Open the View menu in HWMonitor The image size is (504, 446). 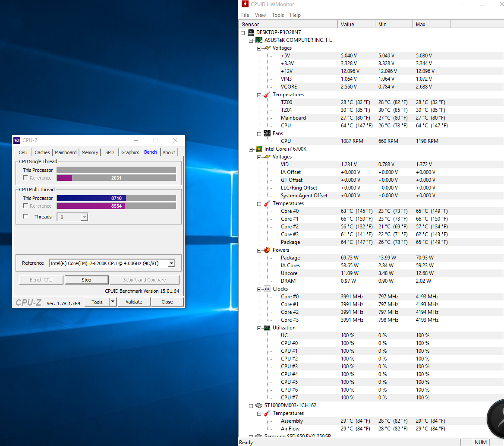(x=260, y=15)
